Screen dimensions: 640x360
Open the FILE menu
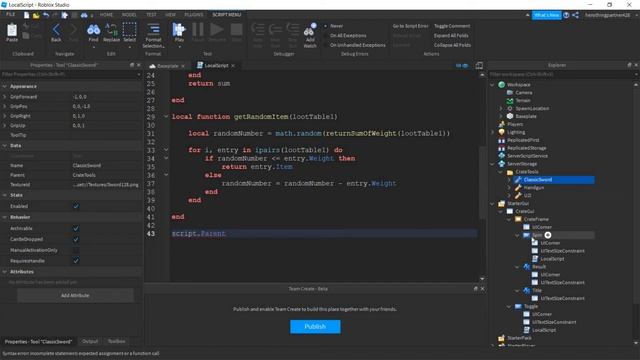pyautogui.click(x=10, y=15)
